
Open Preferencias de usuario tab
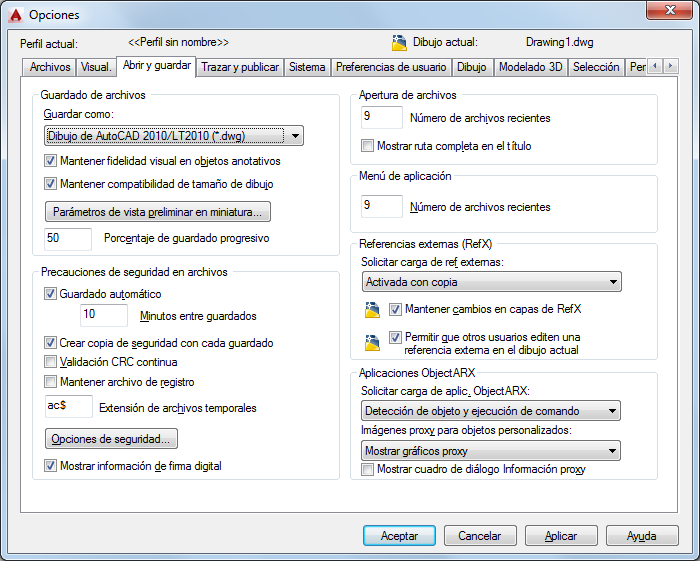click(391, 67)
